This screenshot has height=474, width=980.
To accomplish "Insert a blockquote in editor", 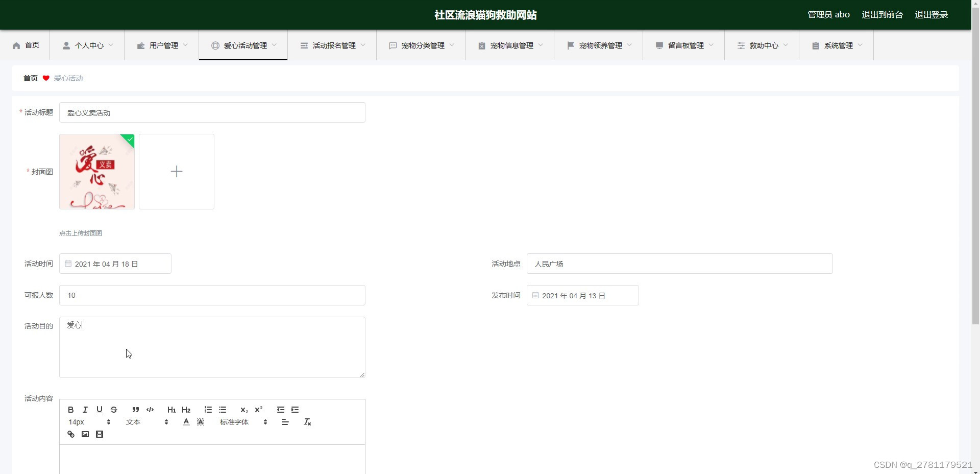I will click(135, 410).
